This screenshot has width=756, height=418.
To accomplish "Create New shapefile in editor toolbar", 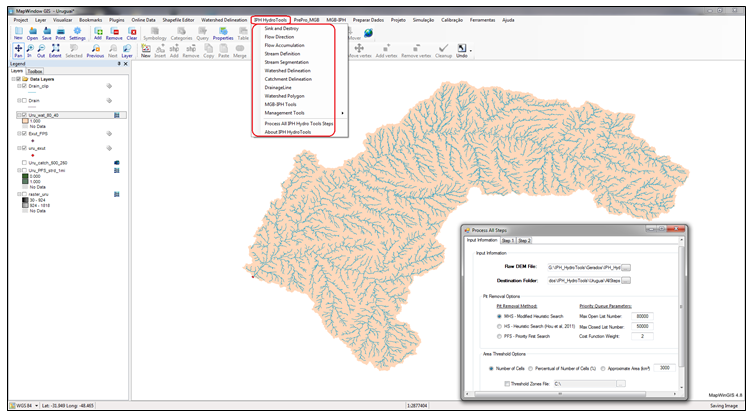I will coord(146,50).
